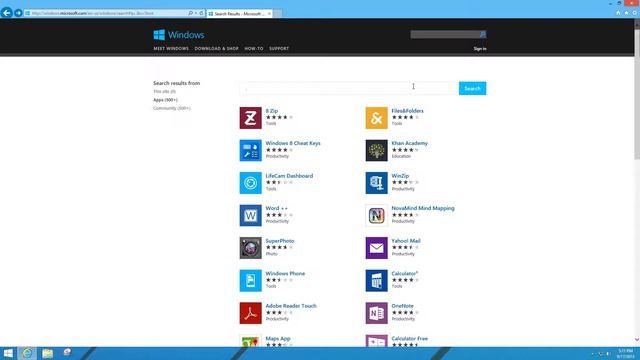
Task: Open the Word ++ app icon
Action: (x=250, y=215)
